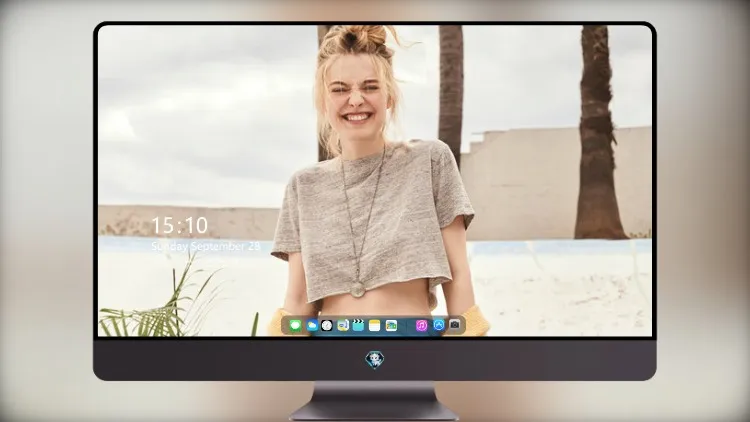Open the Photos gallery dock icon
750x422 pixels.
pos(391,326)
